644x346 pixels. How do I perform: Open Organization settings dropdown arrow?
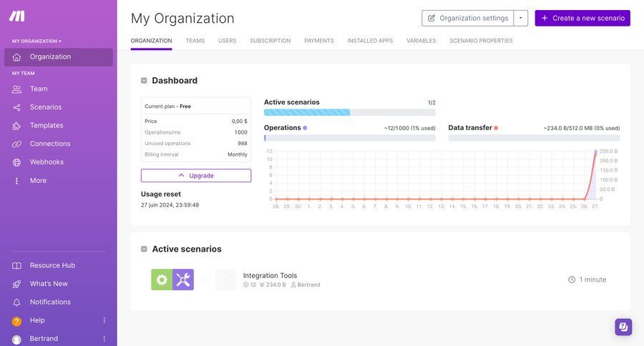point(521,18)
